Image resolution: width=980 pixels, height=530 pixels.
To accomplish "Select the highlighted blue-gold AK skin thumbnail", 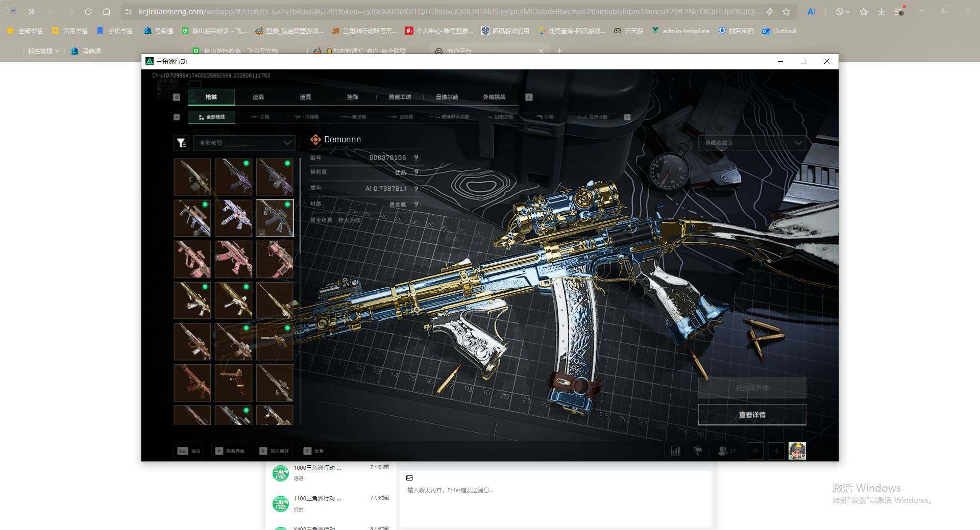I will (x=275, y=218).
